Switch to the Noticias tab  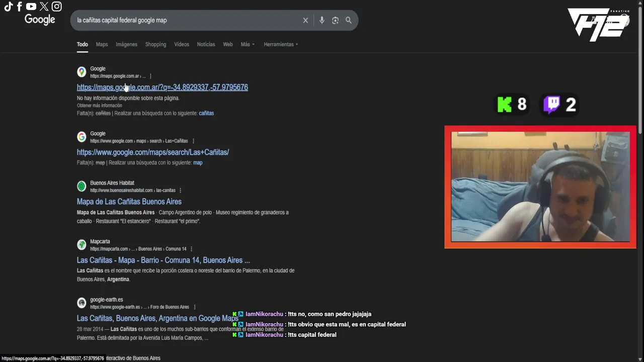206,44
